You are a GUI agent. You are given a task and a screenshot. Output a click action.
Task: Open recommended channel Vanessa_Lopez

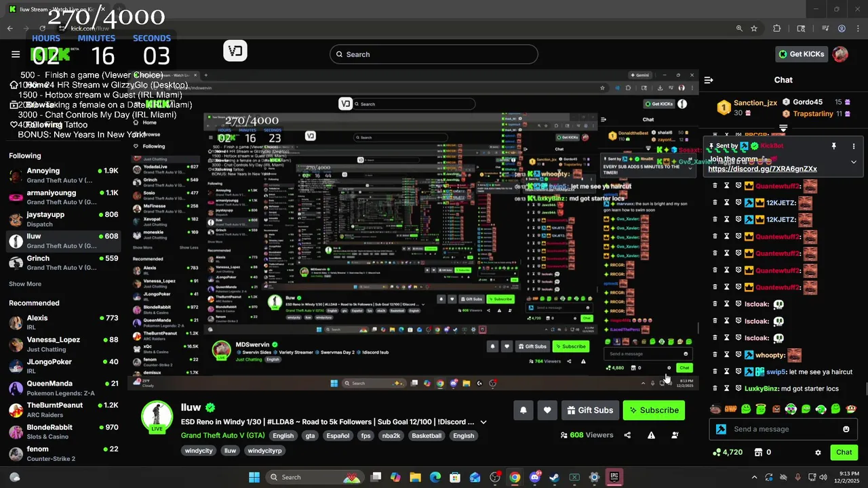[64, 344]
